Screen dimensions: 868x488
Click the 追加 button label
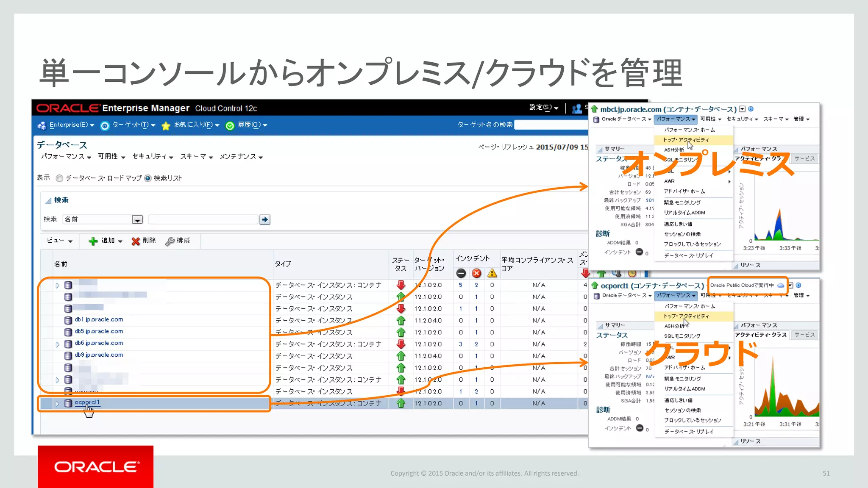click(108, 241)
